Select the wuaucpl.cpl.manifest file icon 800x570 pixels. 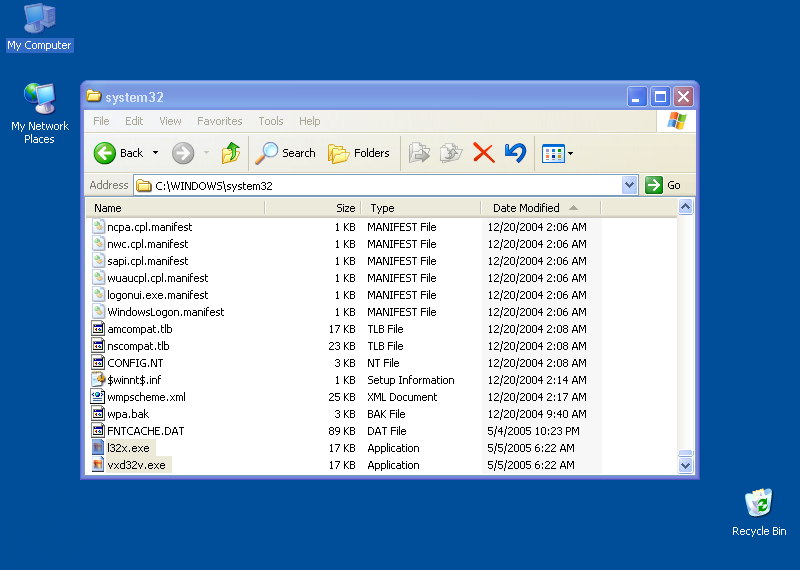(x=98, y=278)
